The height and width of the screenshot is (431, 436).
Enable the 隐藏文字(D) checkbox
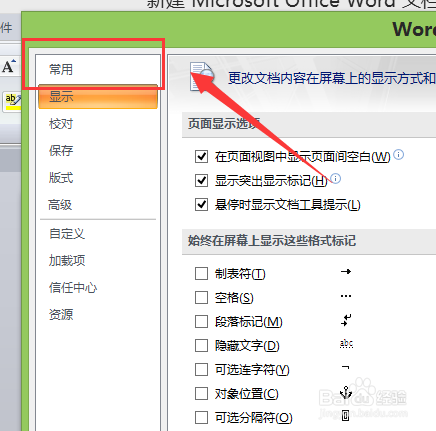click(x=201, y=346)
